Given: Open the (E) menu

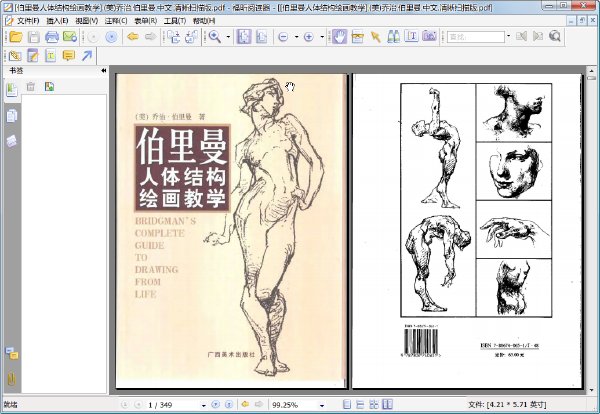Looking at the screenshot, I should point(57,21).
